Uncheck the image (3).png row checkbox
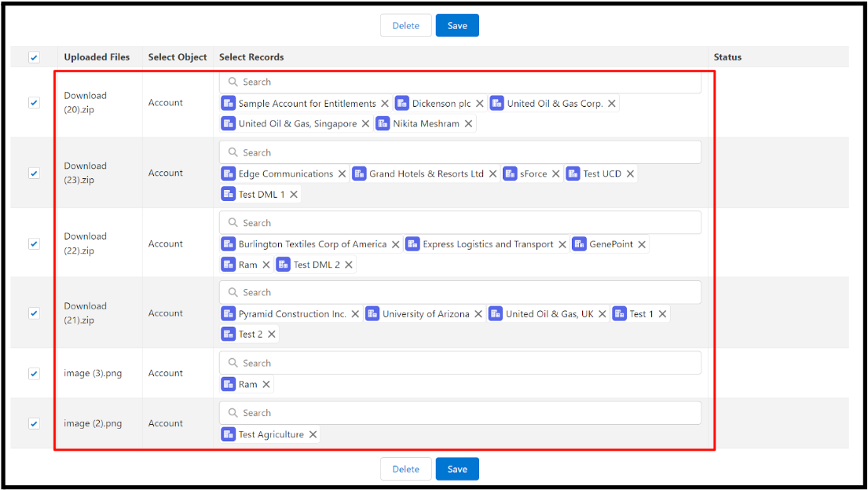Screen dimensions: 868x490 pos(35,373)
